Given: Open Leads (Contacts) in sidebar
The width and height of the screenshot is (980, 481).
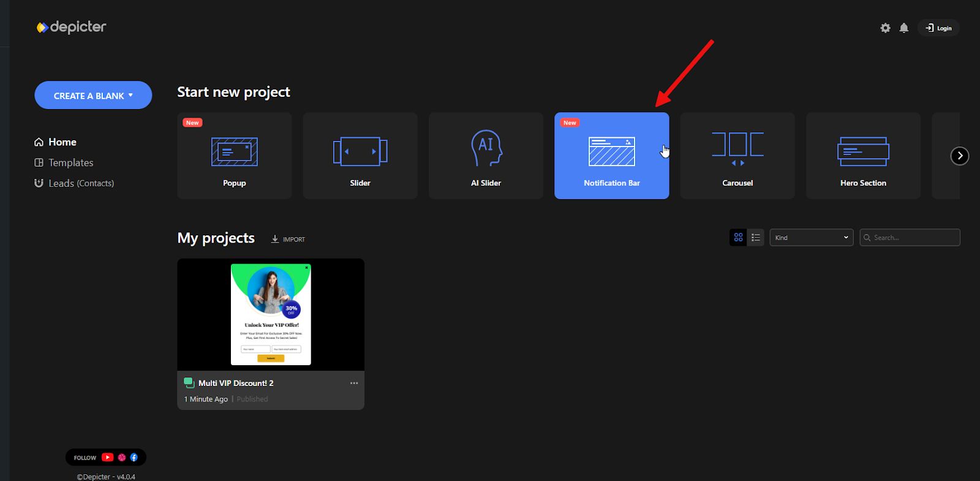Looking at the screenshot, I should pyautogui.click(x=81, y=183).
